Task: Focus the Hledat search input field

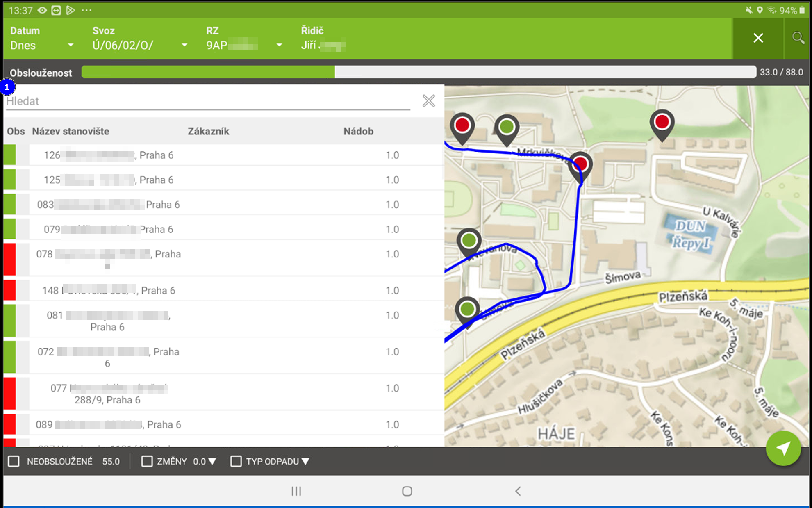Action: 207,101
